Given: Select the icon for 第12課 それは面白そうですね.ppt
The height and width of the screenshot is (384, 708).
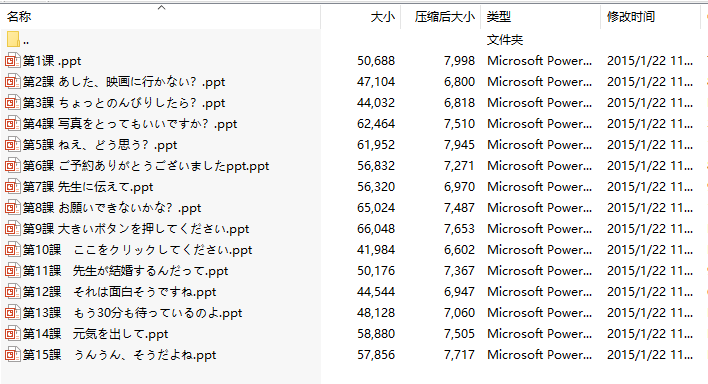Looking at the screenshot, I should pos(13,292).
